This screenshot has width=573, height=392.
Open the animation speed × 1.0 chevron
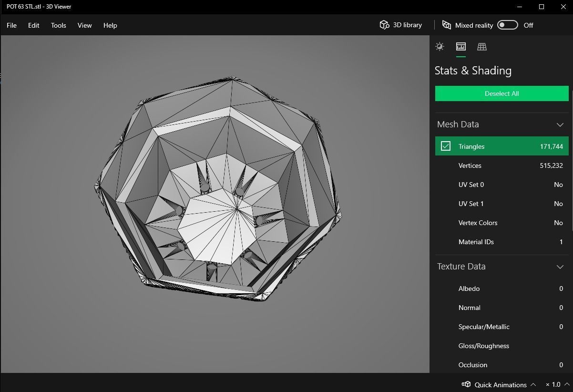[x=566, y=384]
